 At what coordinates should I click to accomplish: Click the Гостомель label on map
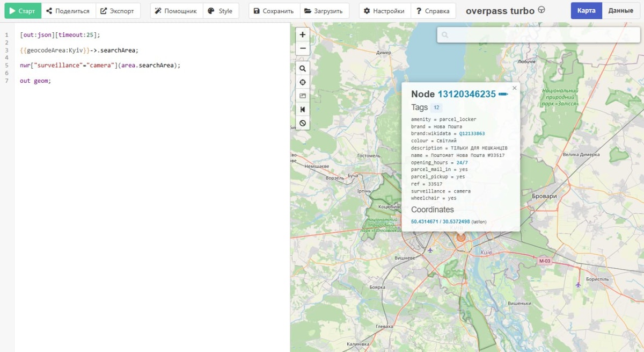[369, 155]
